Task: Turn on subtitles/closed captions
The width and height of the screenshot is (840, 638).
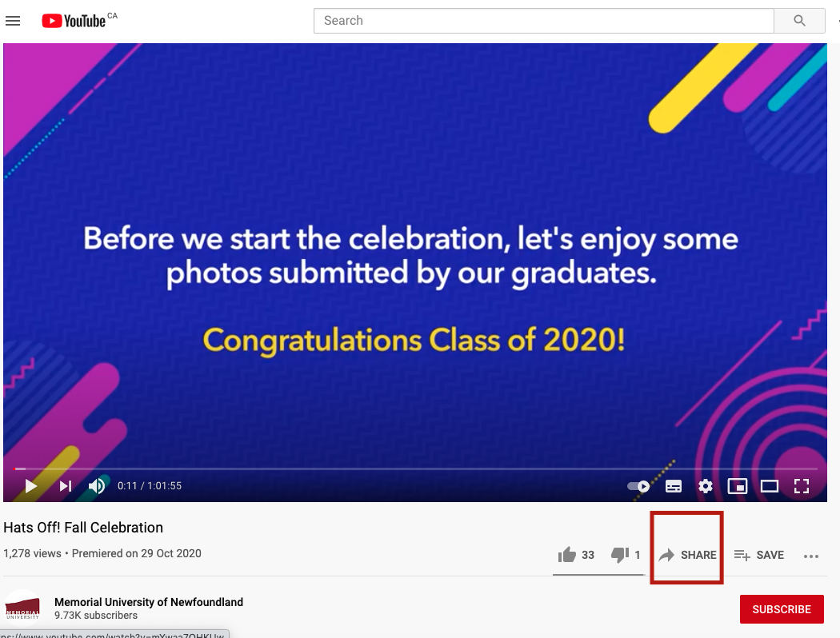Action: coord(674,486)
